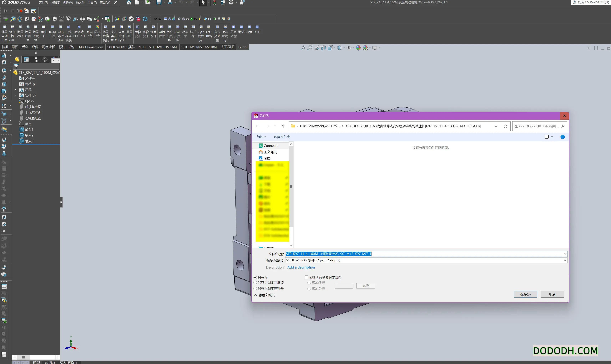
Task: Select the 另存为副本并打开 radio button
Action: [255, 289]
